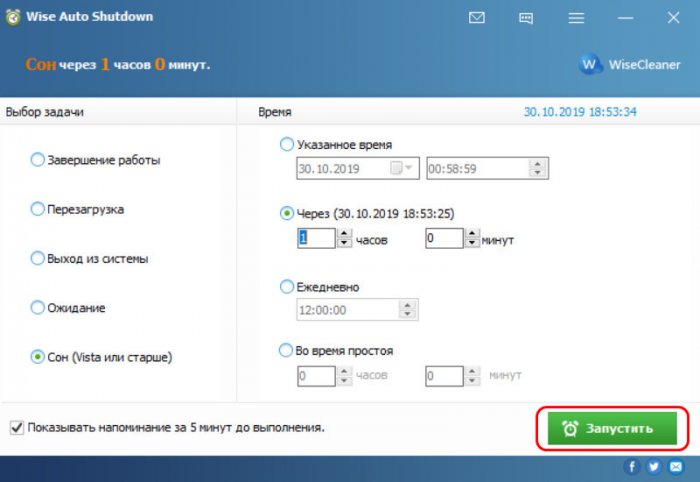Increase the 00:58:59 time value
The image size is (700, 482).
538,164
